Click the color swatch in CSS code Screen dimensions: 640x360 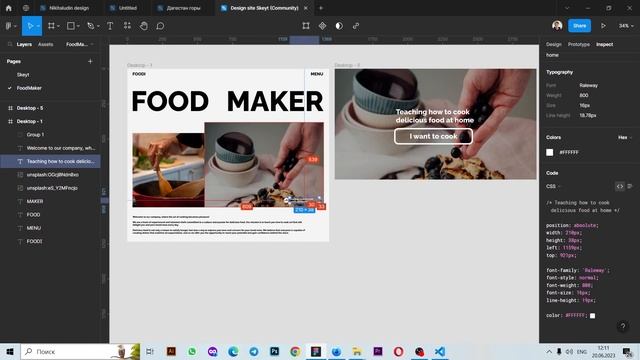tap(592, 316)
